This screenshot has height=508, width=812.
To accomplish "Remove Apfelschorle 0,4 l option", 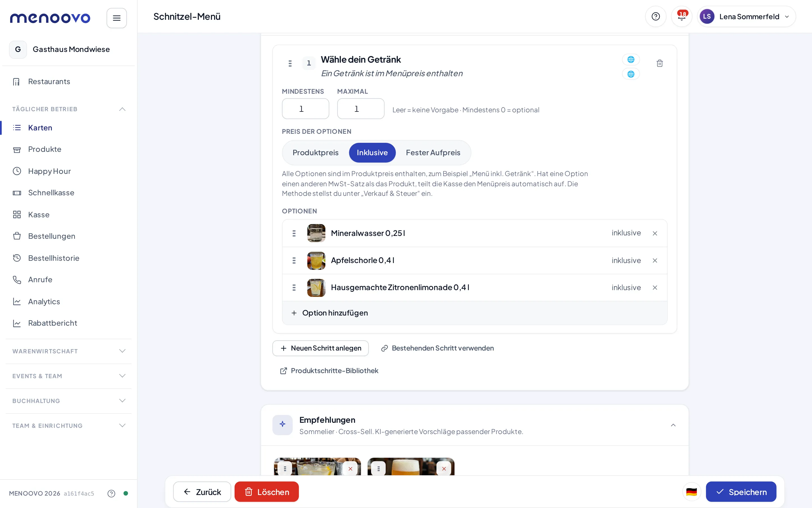I will click(655, 260).
